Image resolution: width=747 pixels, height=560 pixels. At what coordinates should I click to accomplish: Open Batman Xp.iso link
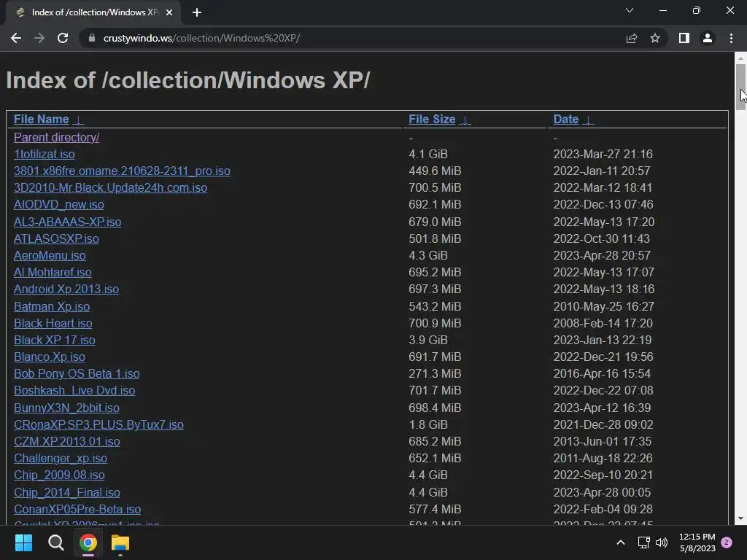[x=52, y=306]
